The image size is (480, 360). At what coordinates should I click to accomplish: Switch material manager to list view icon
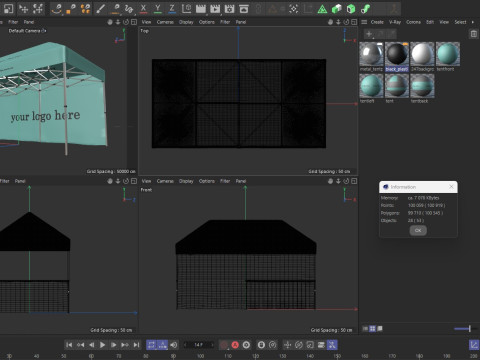[365, 329]
